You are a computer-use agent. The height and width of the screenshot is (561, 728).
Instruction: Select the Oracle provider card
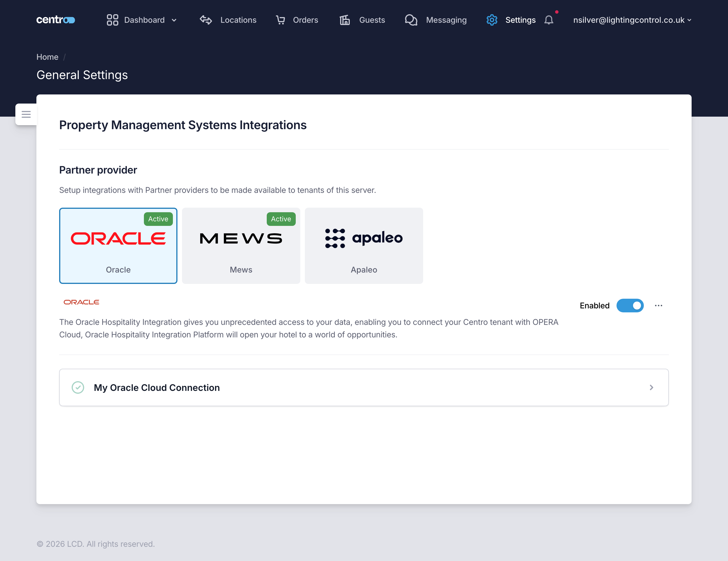tap(118, 246)
